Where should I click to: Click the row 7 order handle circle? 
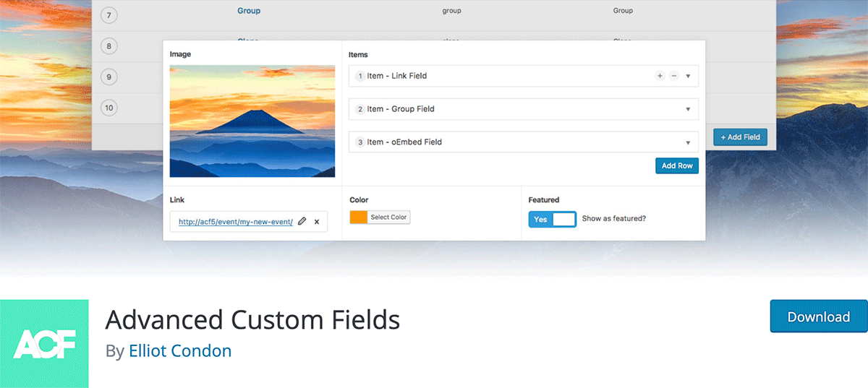[109, 15]
